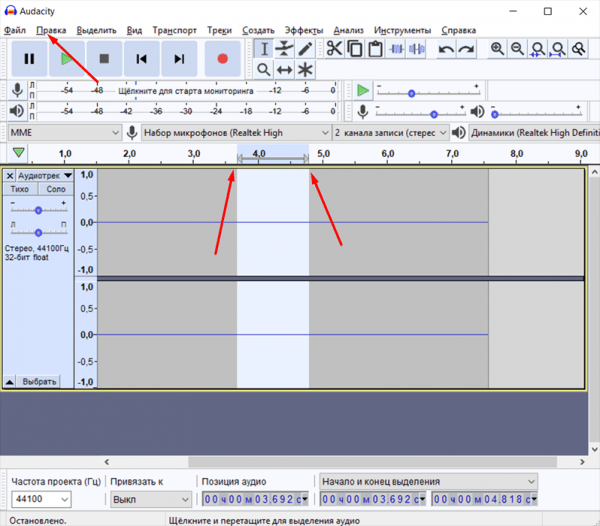The width and height of the screenshot is (600, 526).
Task: Click the red Record button
Action: click(223, 59)
